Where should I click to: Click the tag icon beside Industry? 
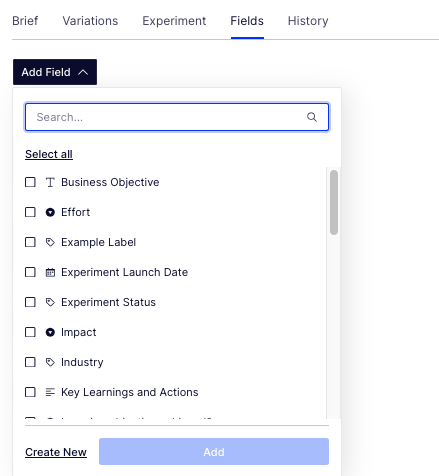pyautogui.click(x=50, y=362)
